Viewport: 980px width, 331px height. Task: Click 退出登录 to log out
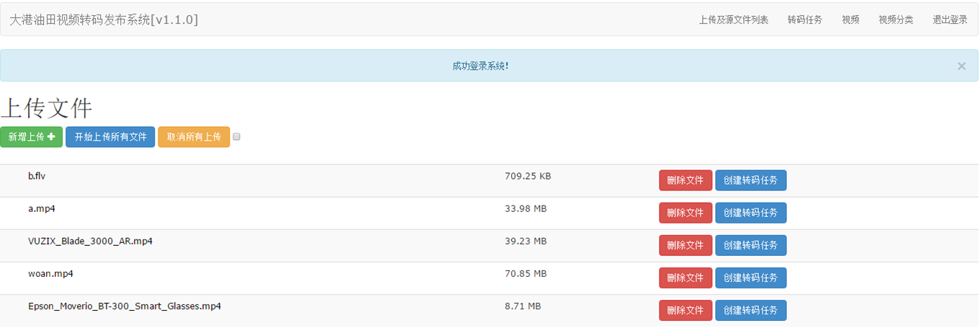[950, 20]
